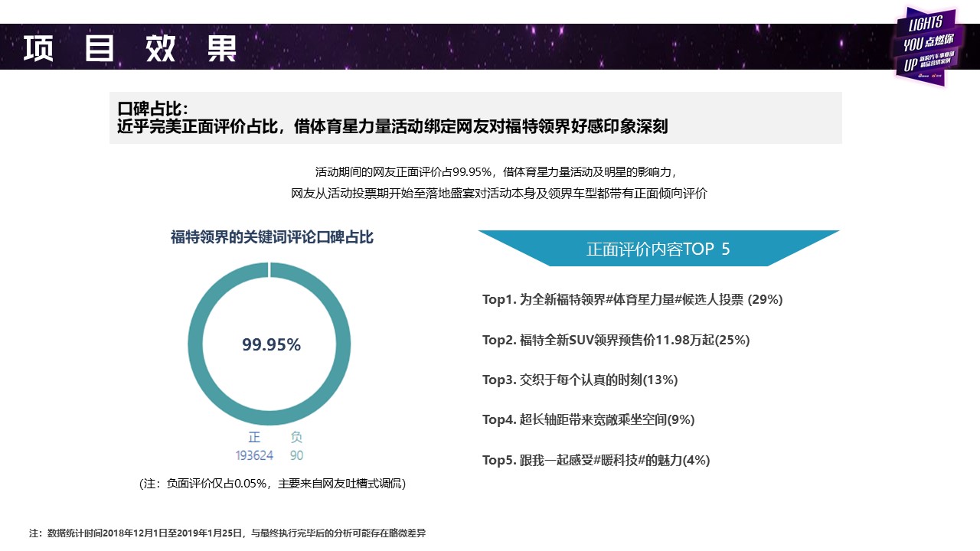Screen dimensions: 980x551
Task: Click the slide title 项目效果
Action: pos(129,48)
